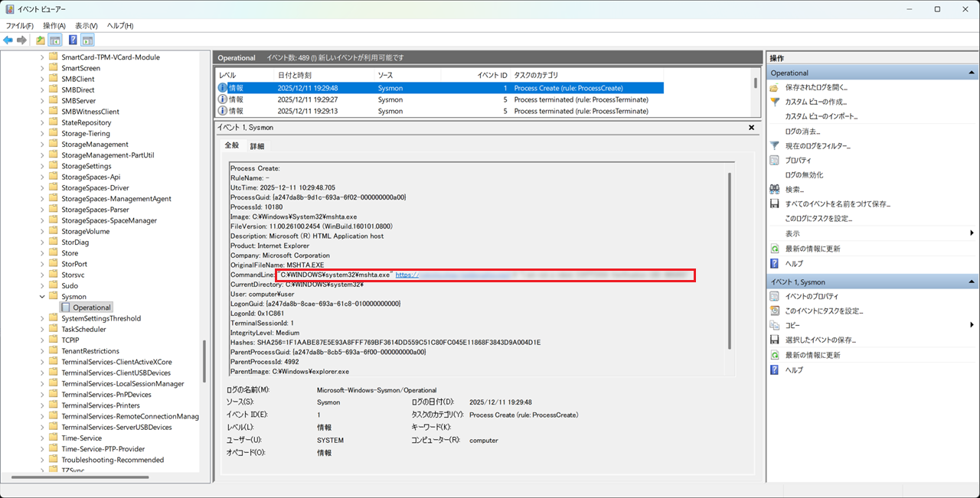Click event properties icon in action pane
Viewport: 980px width, 498px height.
pos(775,297)
